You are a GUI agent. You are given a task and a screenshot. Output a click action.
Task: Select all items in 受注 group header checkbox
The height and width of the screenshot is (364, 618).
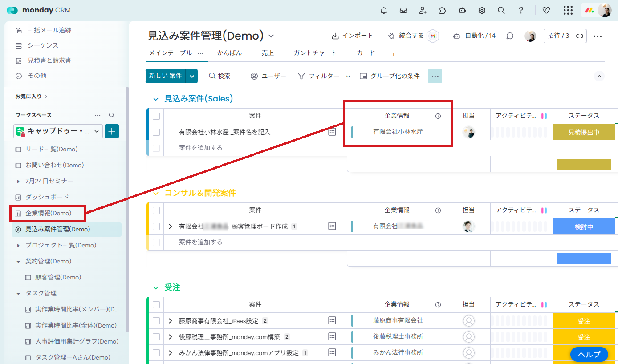(156, 305)
